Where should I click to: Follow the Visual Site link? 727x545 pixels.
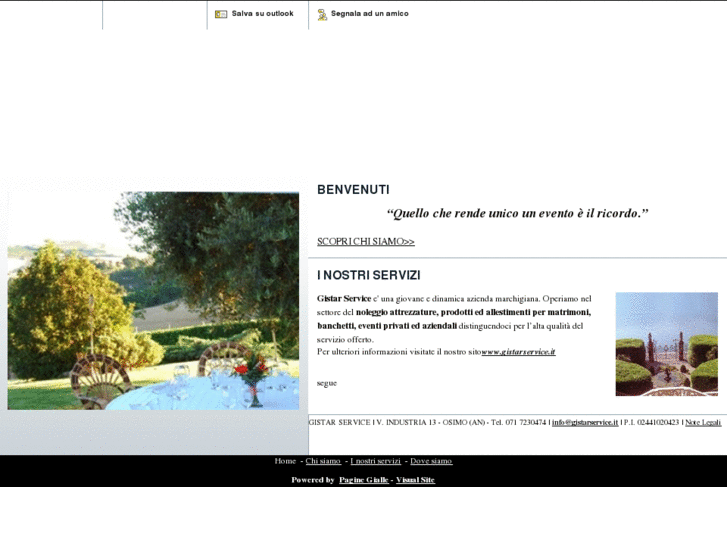[x=415, y=480]
